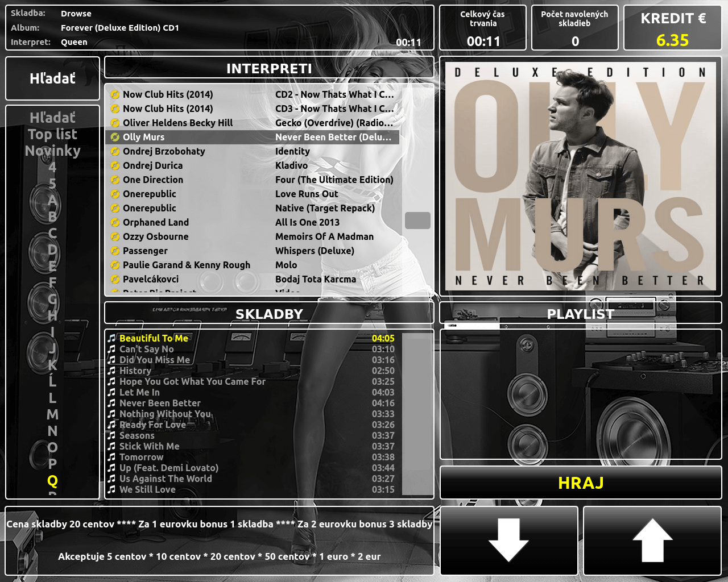Click the disc icon next to Ondrej Brzobohaty
The image size is (728, 582).
[115, 151]
